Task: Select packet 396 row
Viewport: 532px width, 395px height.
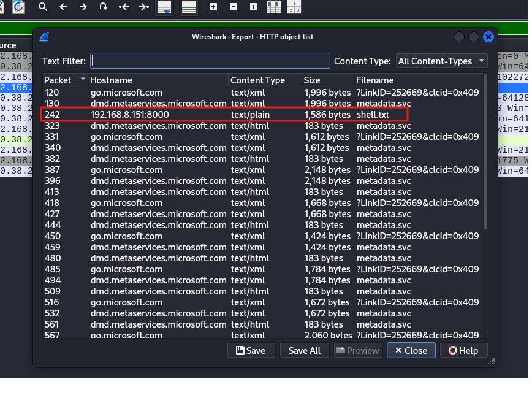Action: tap(262, 181)
